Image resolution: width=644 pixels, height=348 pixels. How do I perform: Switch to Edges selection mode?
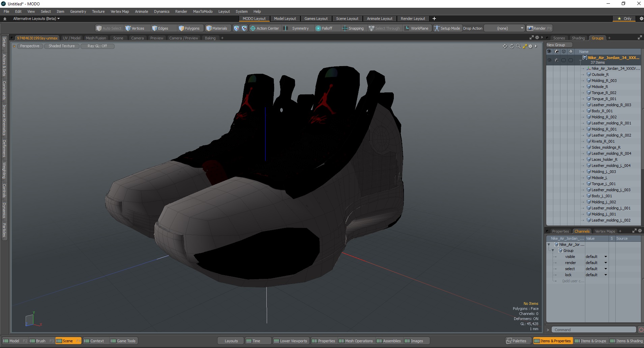[160, 28]
